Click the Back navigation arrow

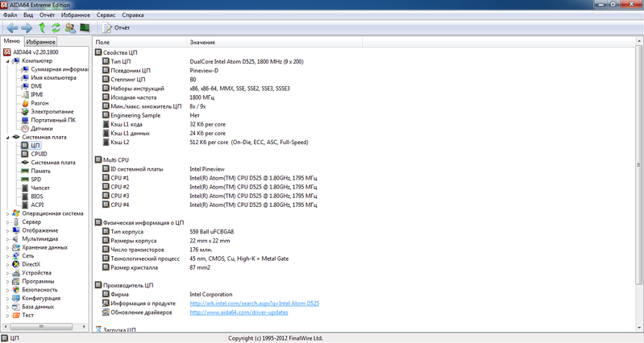point(12,28)
